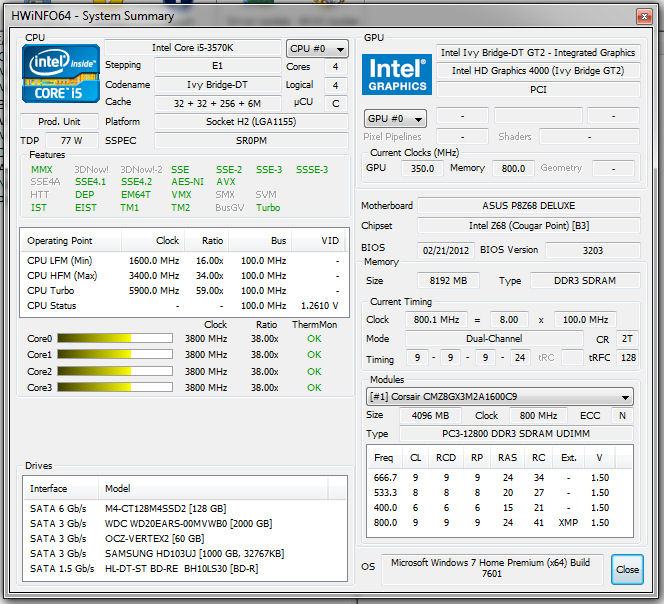This screenshot has height=604, width=664.
Task: Click the Ivy Bridge-DT codename field
Action: (x=217, y=85)
